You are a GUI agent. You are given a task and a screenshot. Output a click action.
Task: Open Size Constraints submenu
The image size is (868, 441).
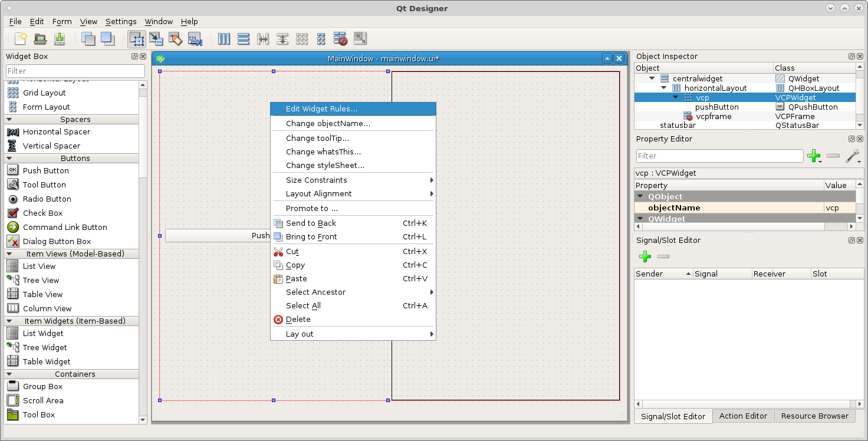[353, 180]
